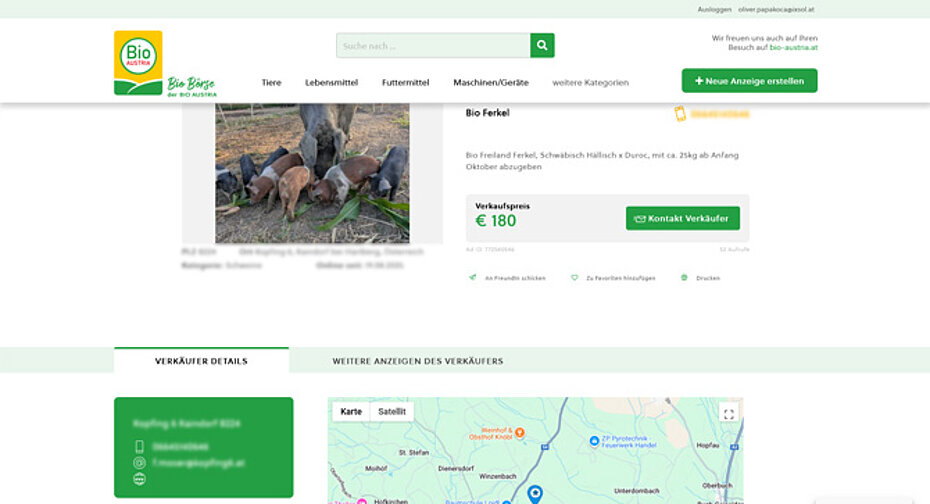Open the Tiere category menu
This screenshot has height=504, width=930.
pos(271,82)
